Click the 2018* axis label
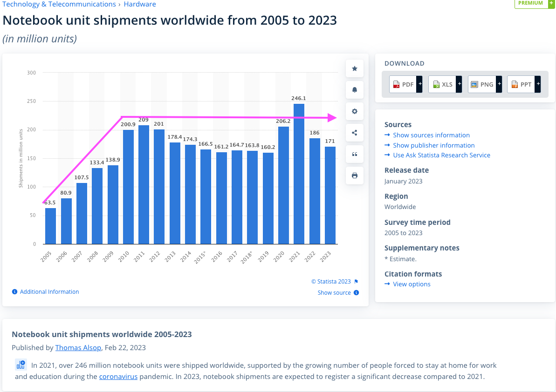Screen dimensions: 556x392 click(247, 257)
